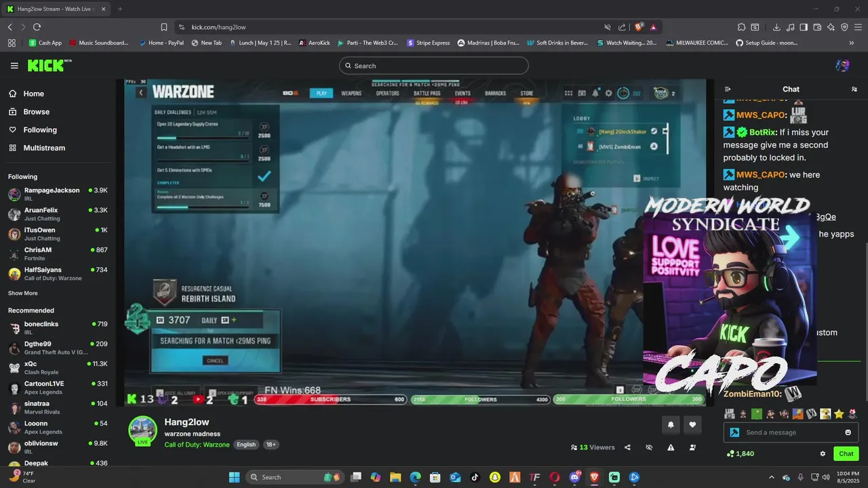Click the blue moderator hammer badge in message box
868x488 pixels.
point(734,432)
